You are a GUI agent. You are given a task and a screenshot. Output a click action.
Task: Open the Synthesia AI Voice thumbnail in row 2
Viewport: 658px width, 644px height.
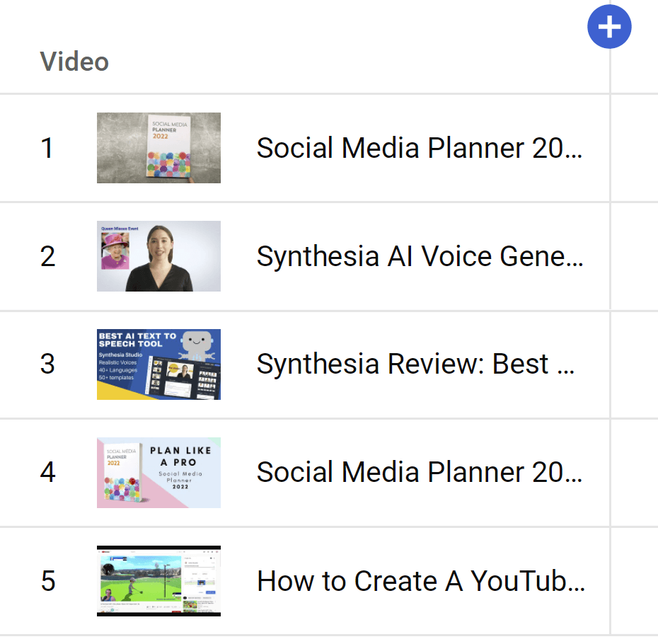(x=158, y=256)
